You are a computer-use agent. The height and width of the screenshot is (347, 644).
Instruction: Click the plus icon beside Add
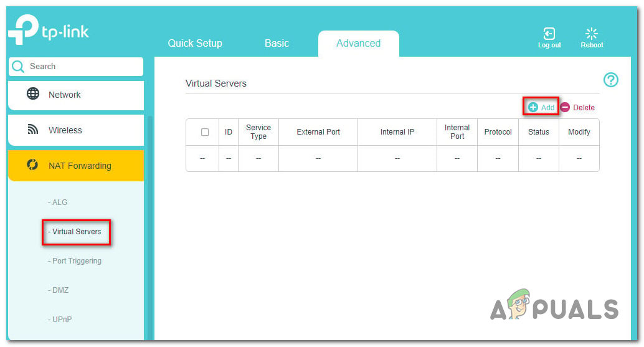click(x=533, y=107)
